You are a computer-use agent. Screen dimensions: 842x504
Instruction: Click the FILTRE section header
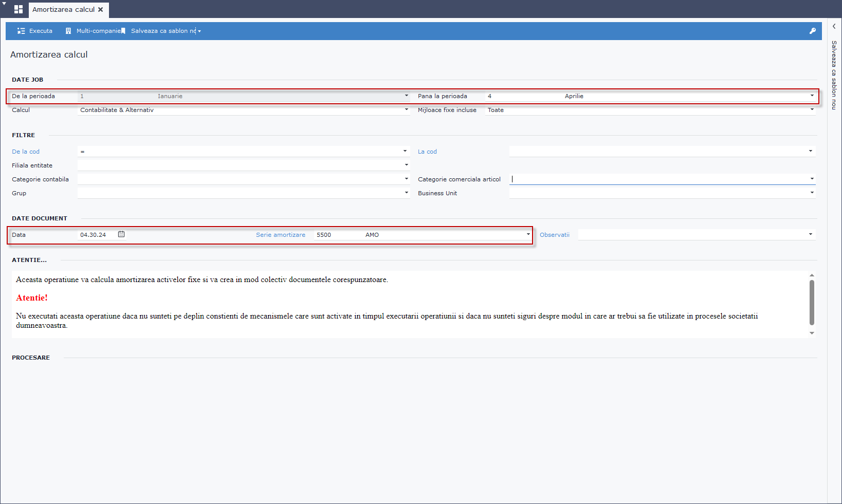click(24, 135)
